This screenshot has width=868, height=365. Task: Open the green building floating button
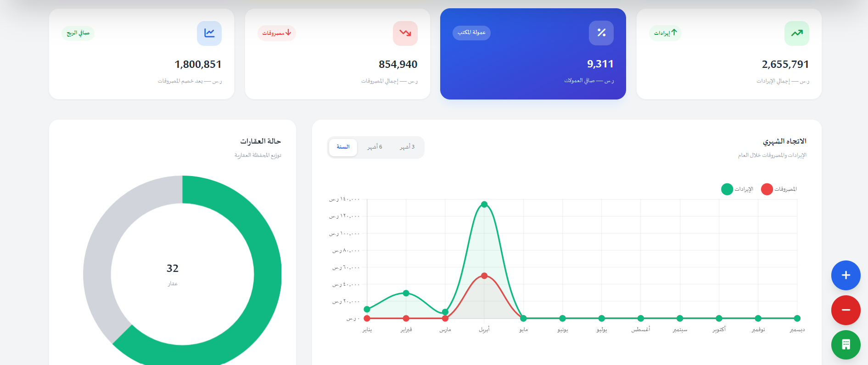(x=846, y=345)
